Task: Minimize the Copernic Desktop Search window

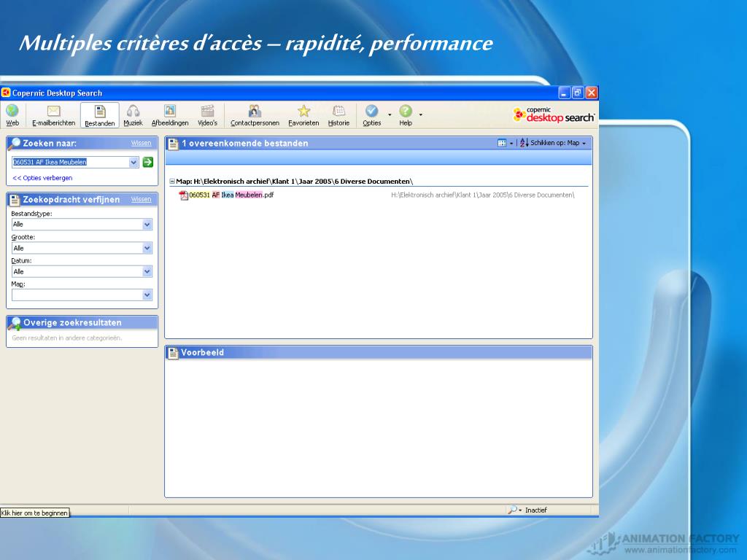Action: tap(565, 93)
